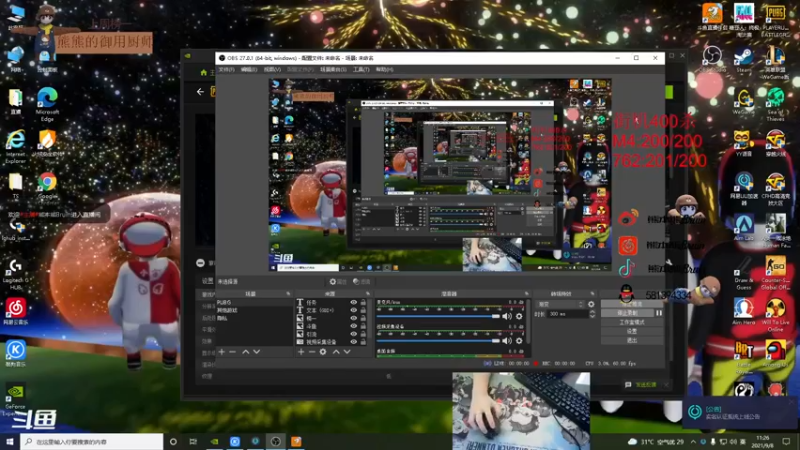Viewport: 800px width, 450px height.
Task: Click the 退出 exit button in Controls
Action: pos(632,340)
